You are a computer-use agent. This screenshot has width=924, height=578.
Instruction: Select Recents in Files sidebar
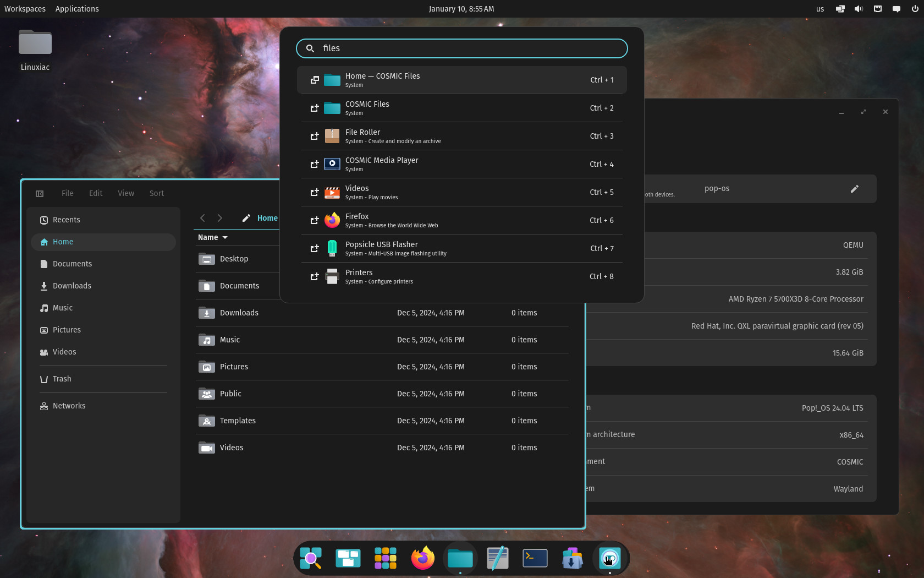(x=103, y=220)
